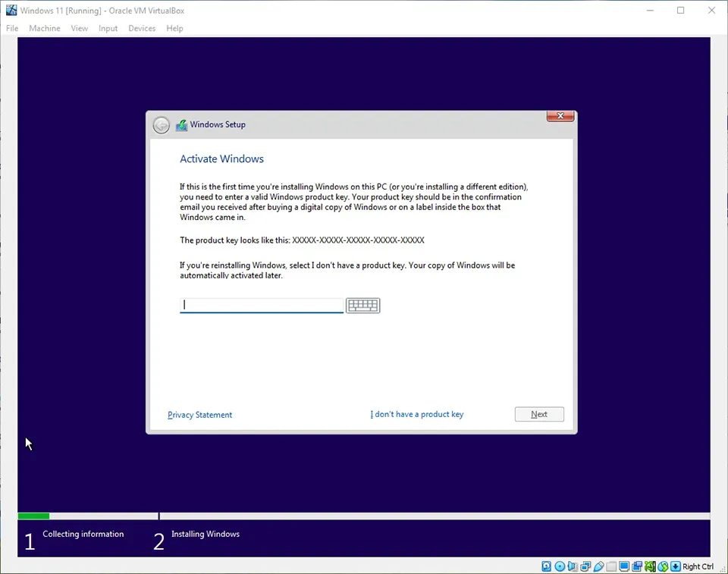Click the Installing Windows step label
Image resolution: width=728 pixels, height=574 pixels.
(206, 534)
